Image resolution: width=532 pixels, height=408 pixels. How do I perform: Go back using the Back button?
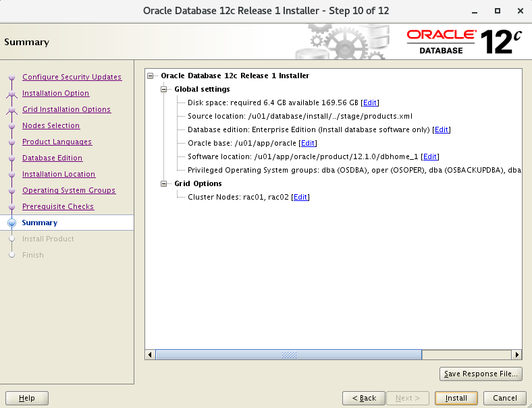tap(364, 398)
